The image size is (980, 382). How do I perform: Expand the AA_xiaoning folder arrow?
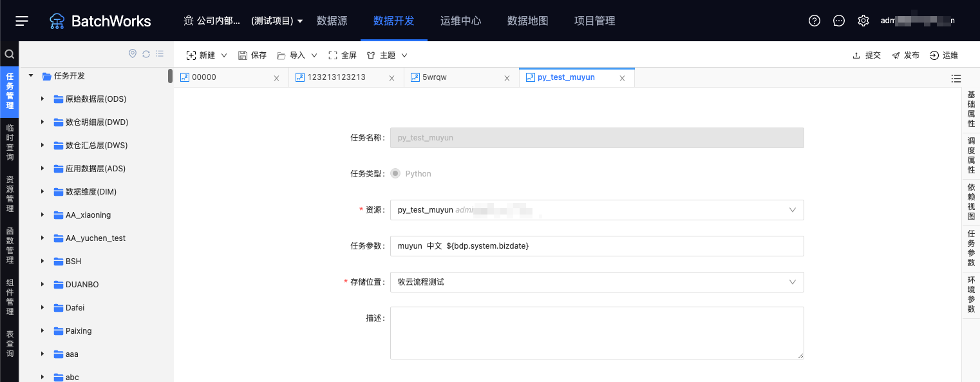tap(42, 215)
